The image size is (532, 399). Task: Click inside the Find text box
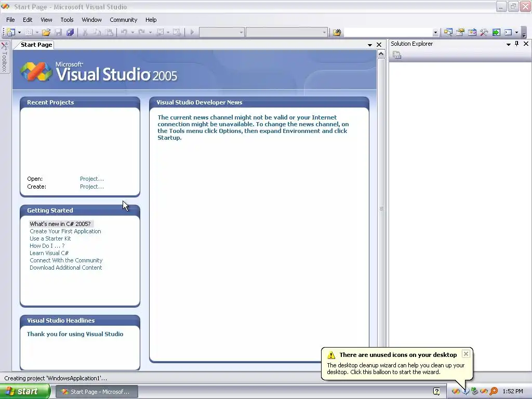coord(388,32)
